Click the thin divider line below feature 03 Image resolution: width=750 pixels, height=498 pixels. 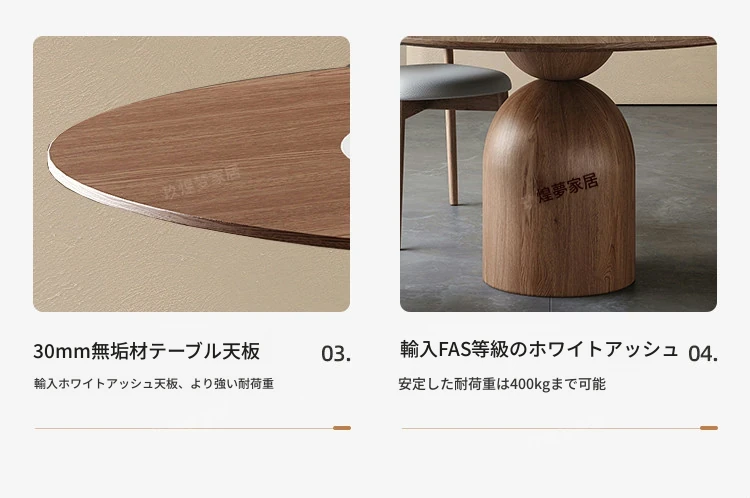tap(184, 429)
